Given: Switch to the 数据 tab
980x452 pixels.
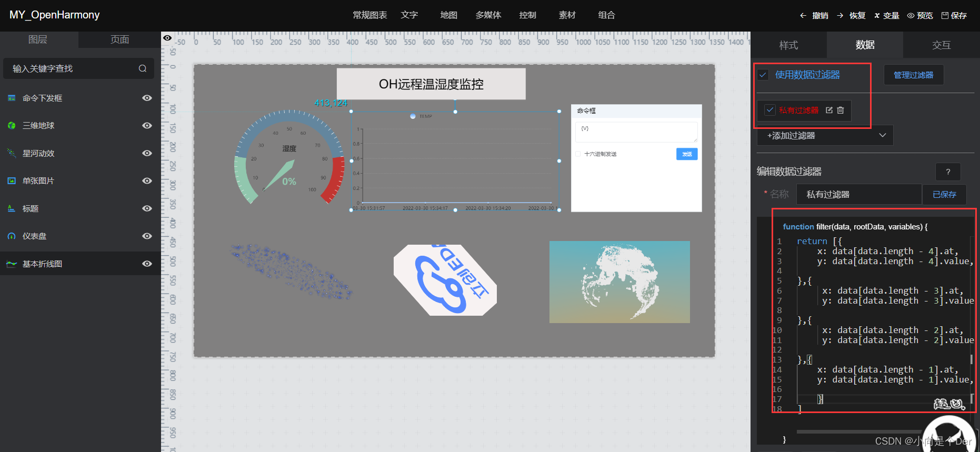Looking at the screenshot, I should coord(865,45).
